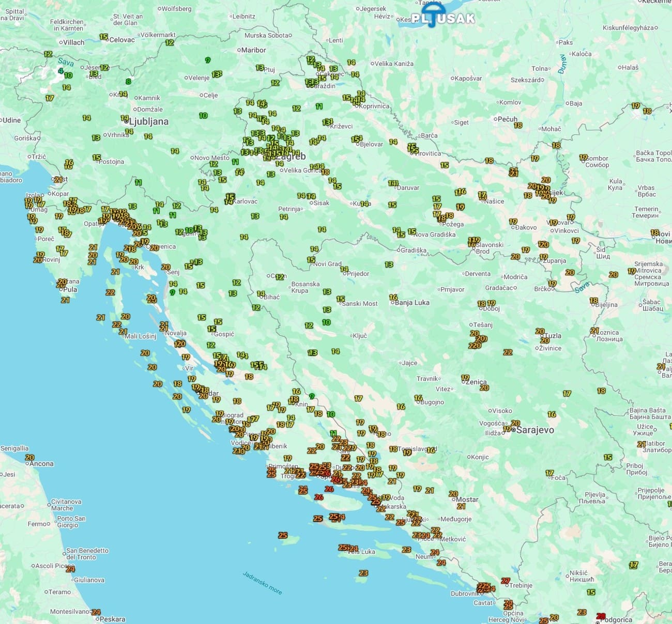Click the Jadransko more sea label

tap(263, 583)
